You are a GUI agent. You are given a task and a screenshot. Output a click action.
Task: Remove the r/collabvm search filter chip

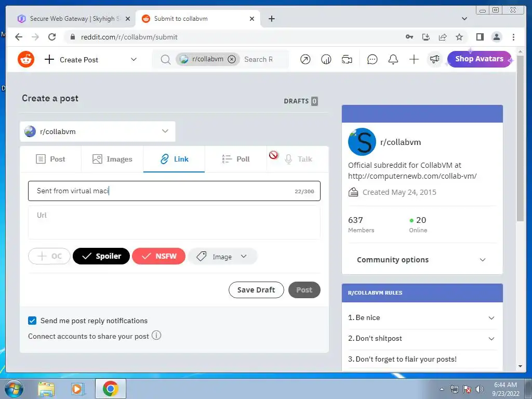pyautogui.click(x=232, y=59)
